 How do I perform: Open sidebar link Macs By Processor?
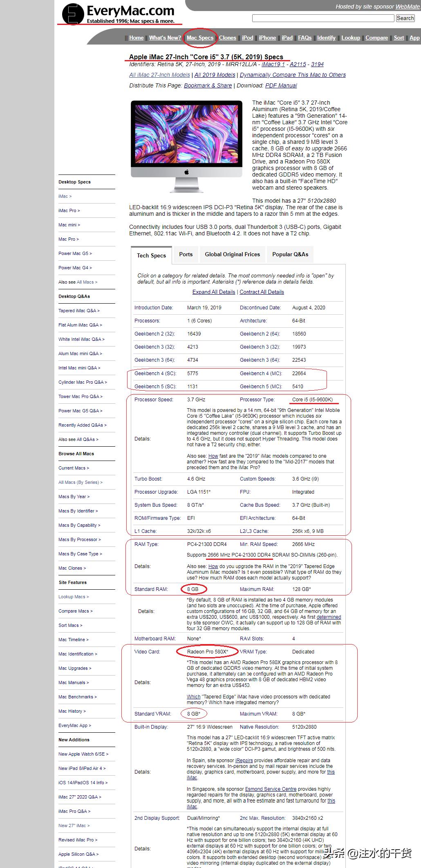coord(80,539)
